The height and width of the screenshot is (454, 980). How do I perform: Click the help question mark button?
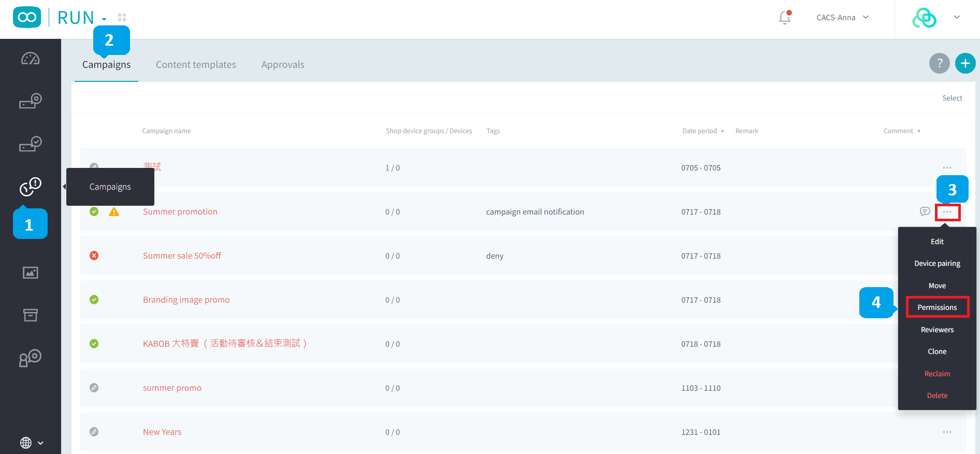tap(940, 63)
